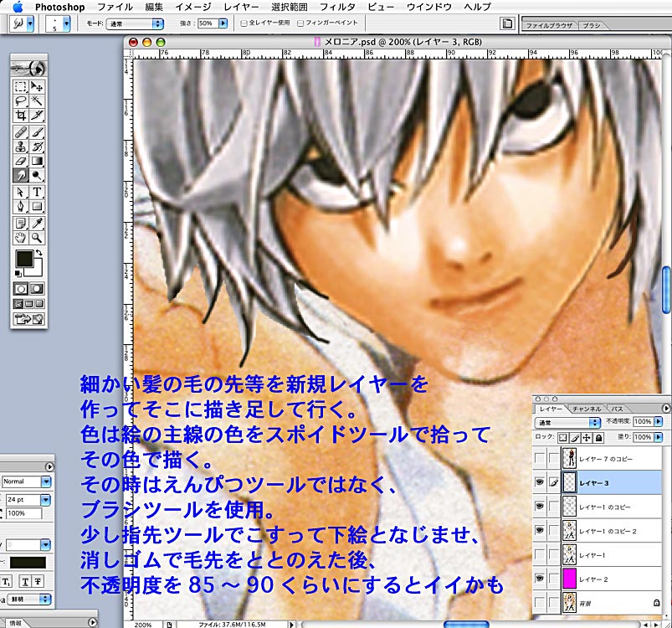The height and width of the screenshot is (628, 672).
Task: Switch to the パス tab
Action: click(x=617, y=409)
